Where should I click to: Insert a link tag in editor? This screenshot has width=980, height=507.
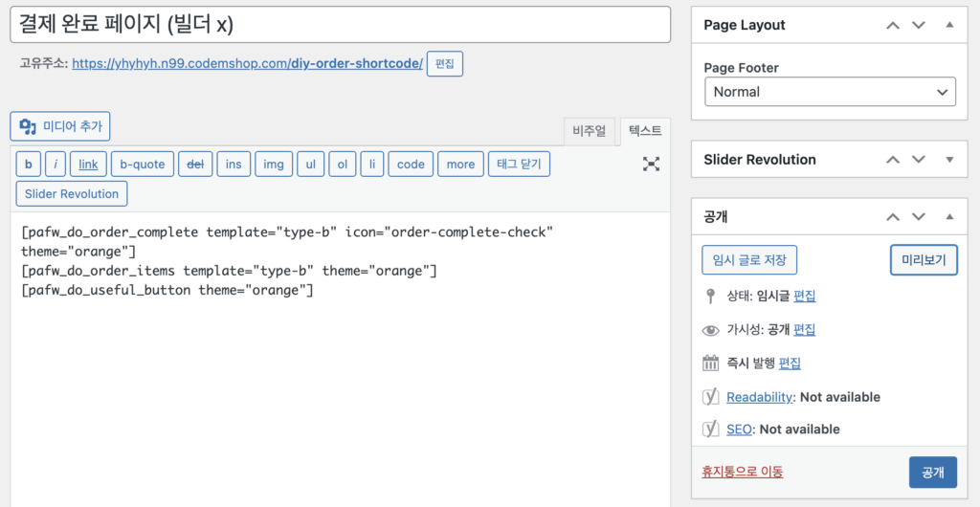pos(88,165)
